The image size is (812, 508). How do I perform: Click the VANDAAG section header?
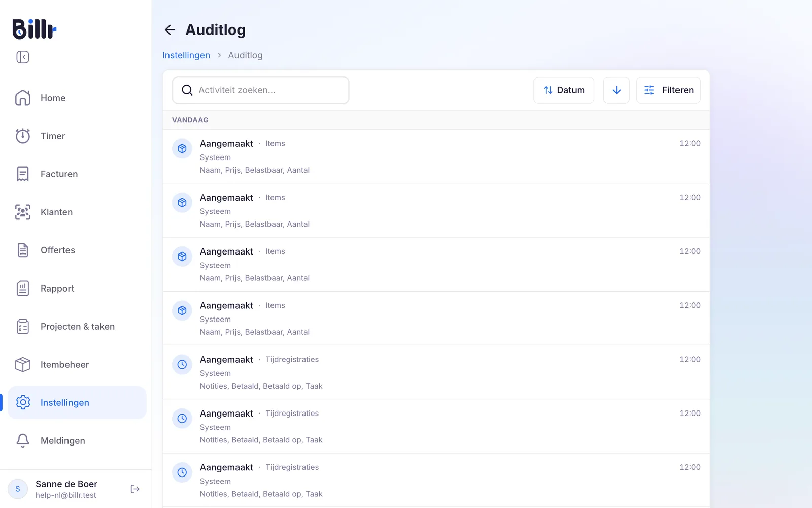190,120
